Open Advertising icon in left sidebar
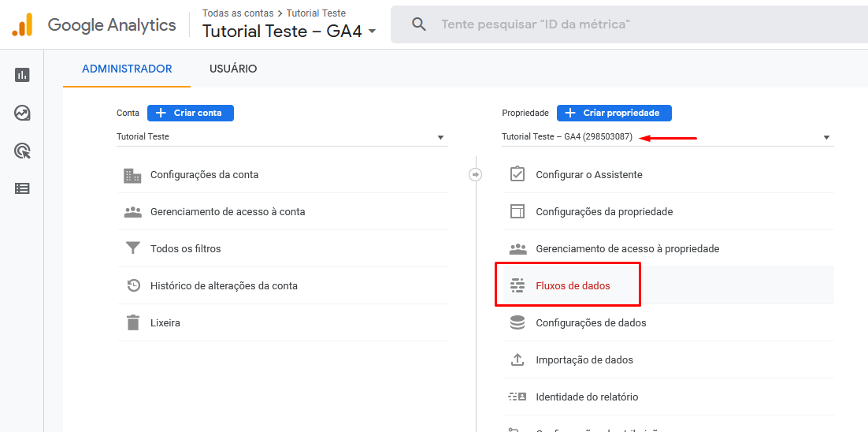Screen dimensions: 868x432 click(x=22, y=151)
